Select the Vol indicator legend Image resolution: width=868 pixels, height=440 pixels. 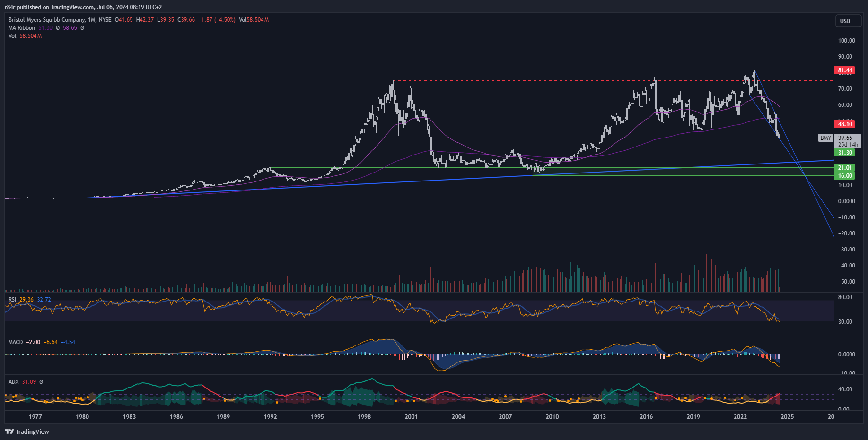12,36
